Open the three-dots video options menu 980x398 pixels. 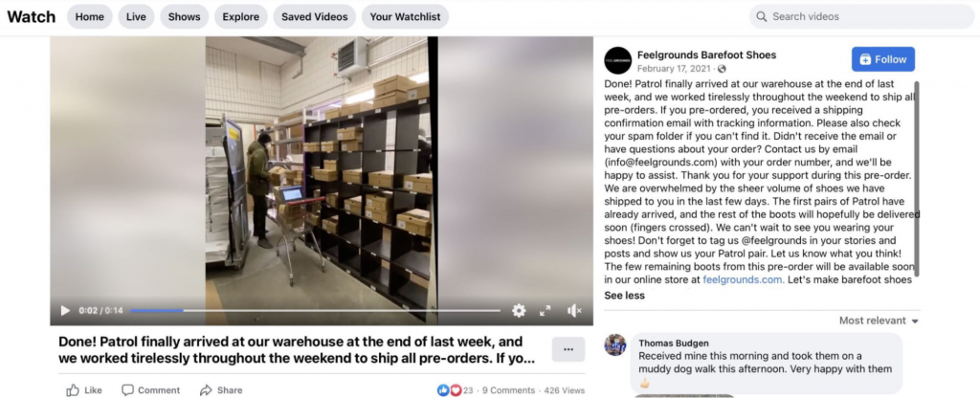568,350
